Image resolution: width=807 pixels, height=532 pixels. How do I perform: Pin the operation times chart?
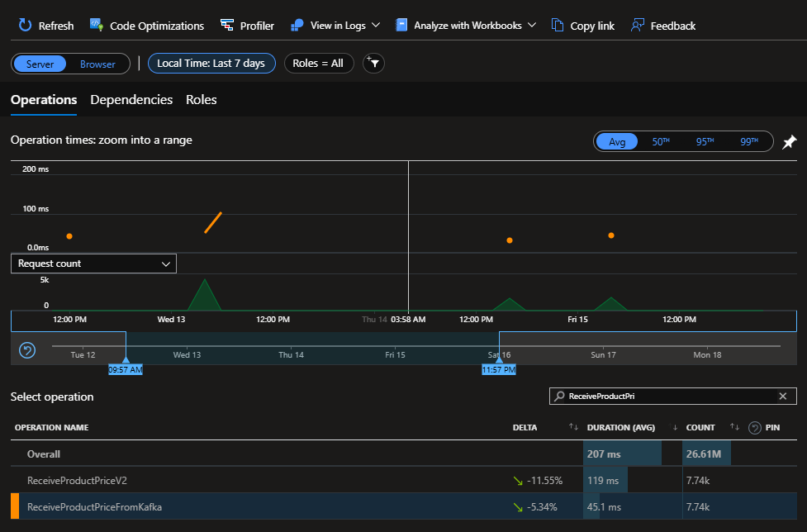[790, 141]
